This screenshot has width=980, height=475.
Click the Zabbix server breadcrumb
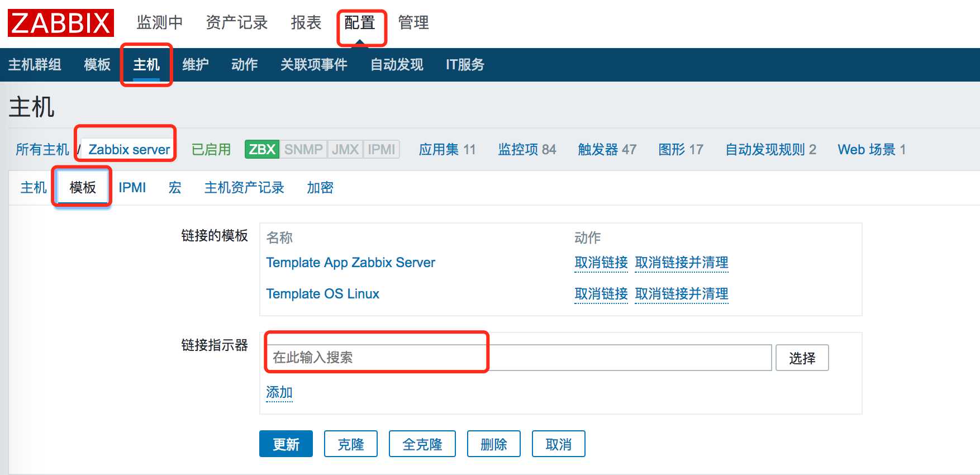coord(129,149)
